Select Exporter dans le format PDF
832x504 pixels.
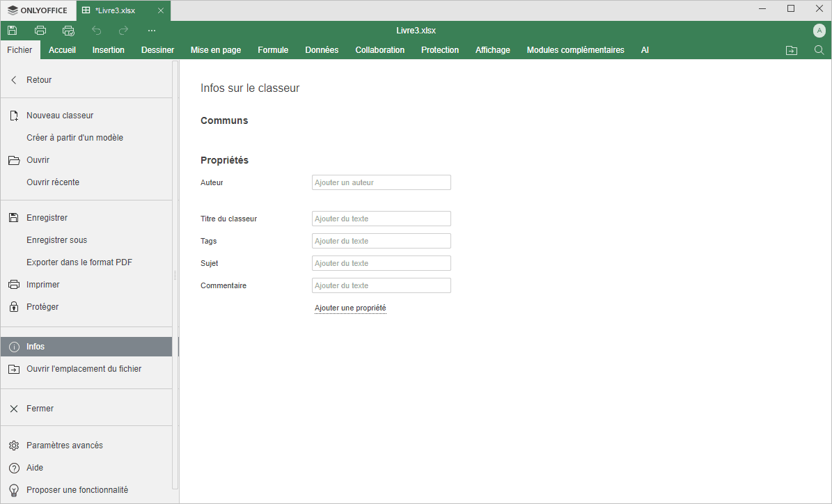79,262
